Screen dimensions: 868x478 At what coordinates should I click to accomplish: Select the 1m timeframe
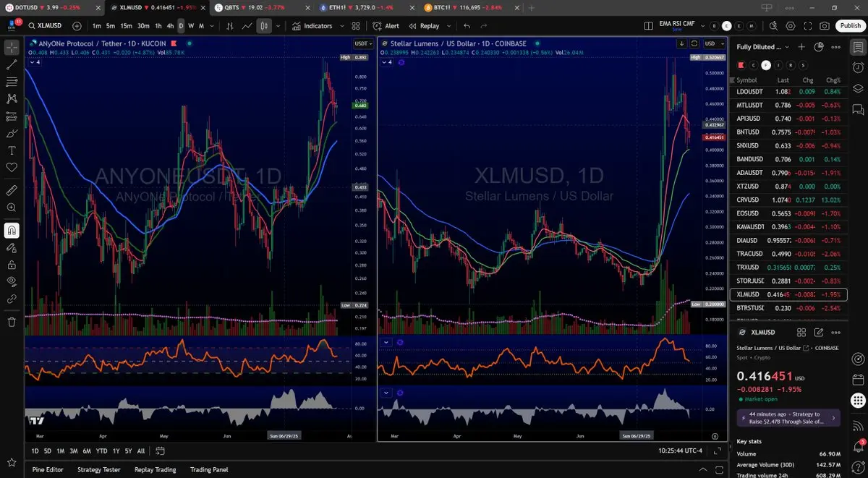(96, 25)
